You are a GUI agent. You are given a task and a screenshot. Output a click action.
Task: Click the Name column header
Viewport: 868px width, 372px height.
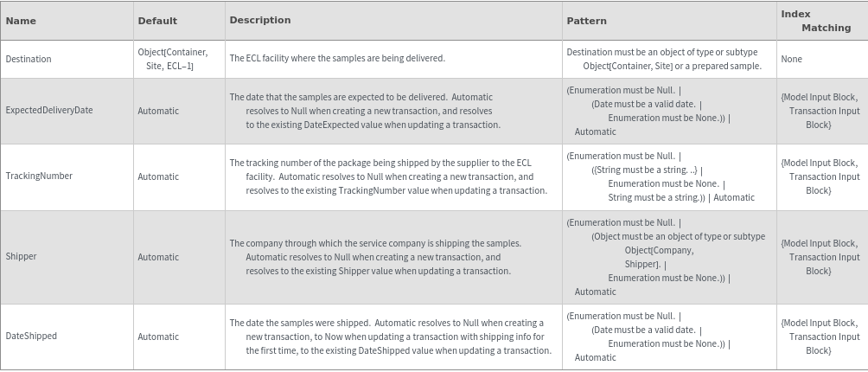[x=21, y=21]
